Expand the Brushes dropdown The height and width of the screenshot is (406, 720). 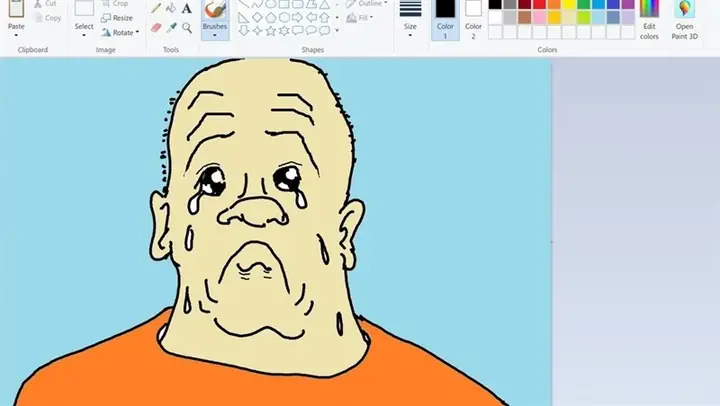(x=215, y=36)
